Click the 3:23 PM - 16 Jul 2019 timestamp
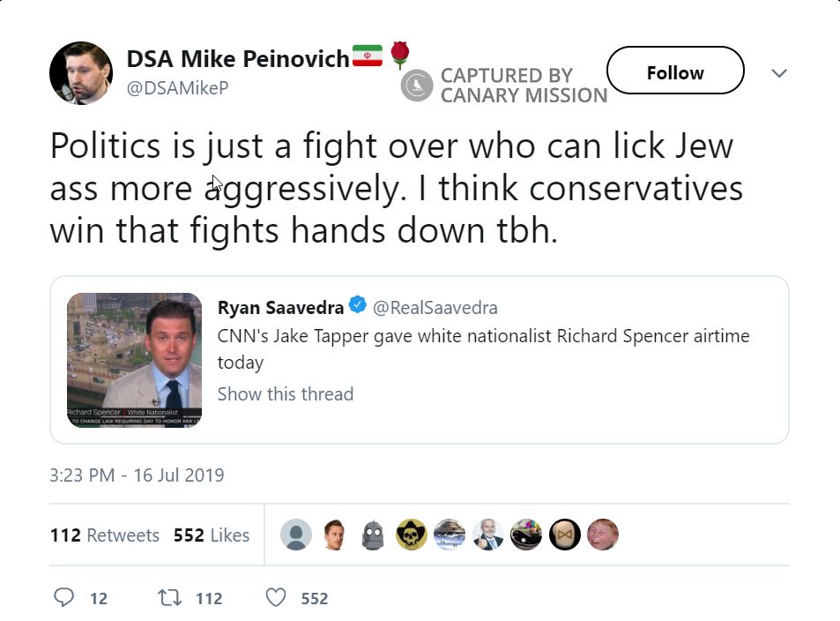The width and height of the screenshot is (840, 621). click(x=138, y=475)
